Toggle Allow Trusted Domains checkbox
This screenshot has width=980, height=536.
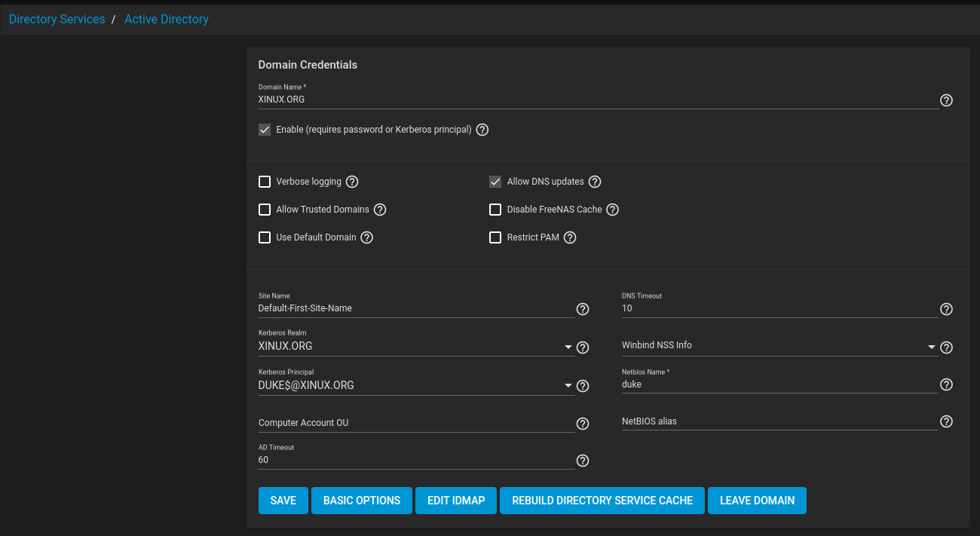tap(265, 210)
